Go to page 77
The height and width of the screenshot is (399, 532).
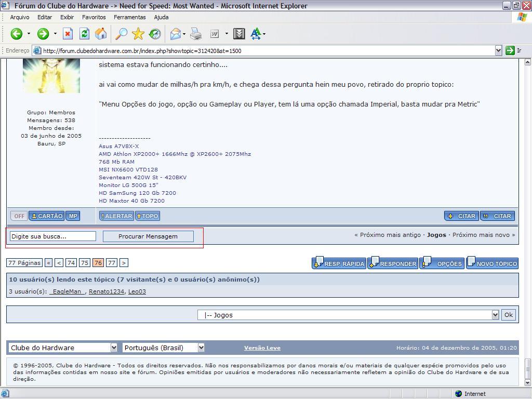point(112,262)
